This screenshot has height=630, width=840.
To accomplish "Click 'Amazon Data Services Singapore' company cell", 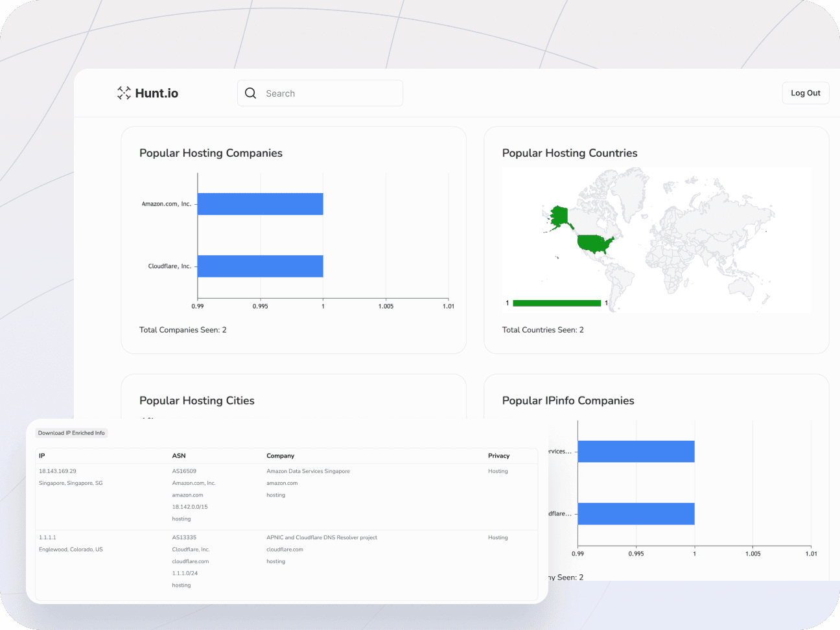I will [309, 471].
